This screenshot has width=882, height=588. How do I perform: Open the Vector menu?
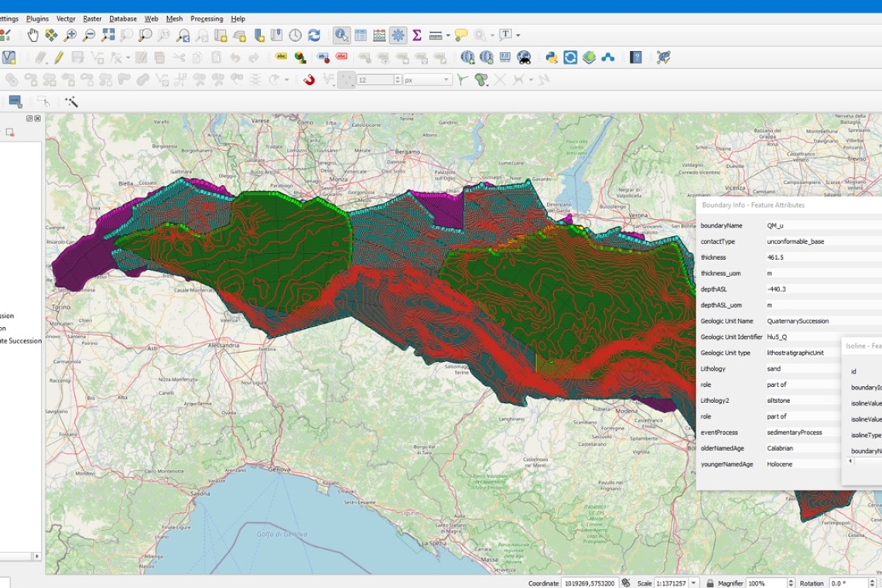tap(66, 19)
